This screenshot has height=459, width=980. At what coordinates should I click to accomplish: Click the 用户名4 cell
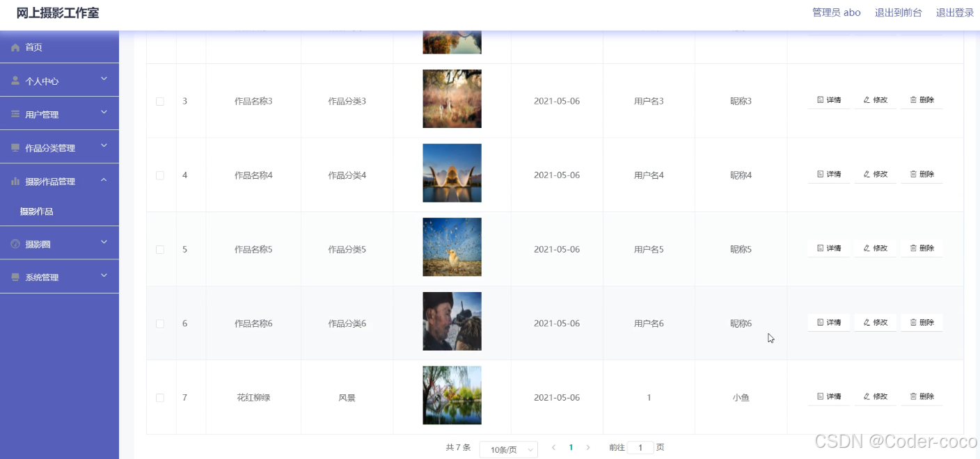pos(649,175)
